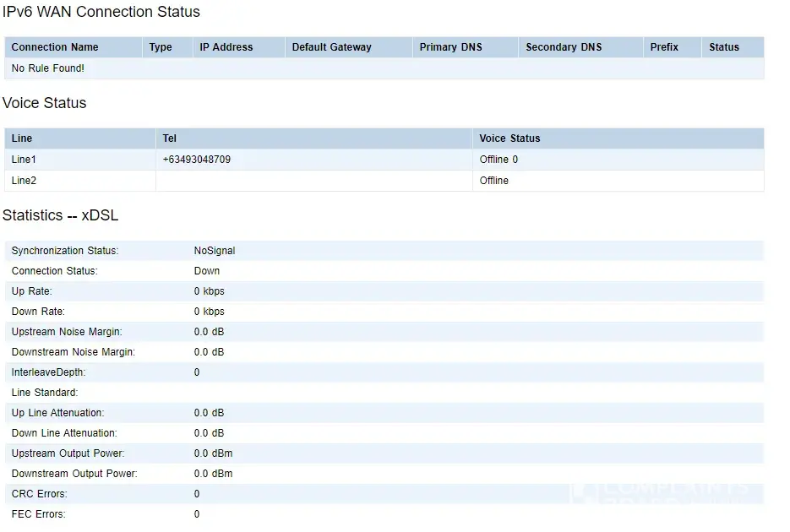Select the Prefix column header
The width and height of the screenshot is (790, 532).
pos(664,47)
